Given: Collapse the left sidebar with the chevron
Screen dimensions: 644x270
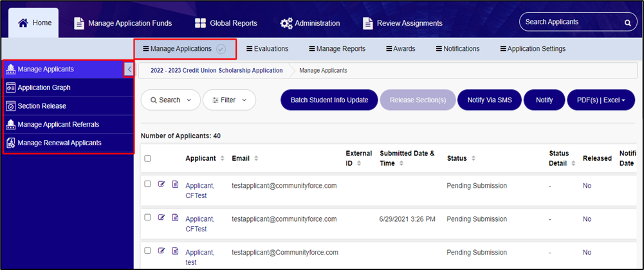Looking at the screenshot, I should tap(129, 69).
